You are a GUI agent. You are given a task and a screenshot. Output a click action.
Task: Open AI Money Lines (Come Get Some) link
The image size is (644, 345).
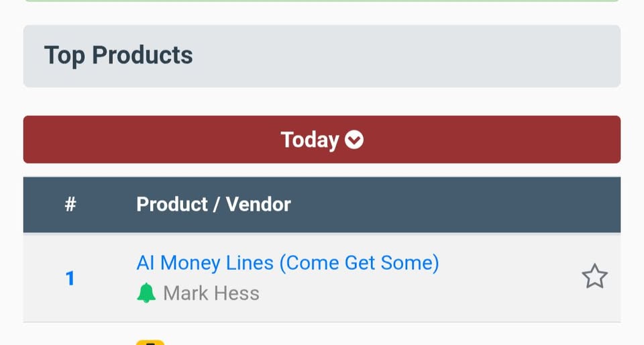click(x=287, y=262)
